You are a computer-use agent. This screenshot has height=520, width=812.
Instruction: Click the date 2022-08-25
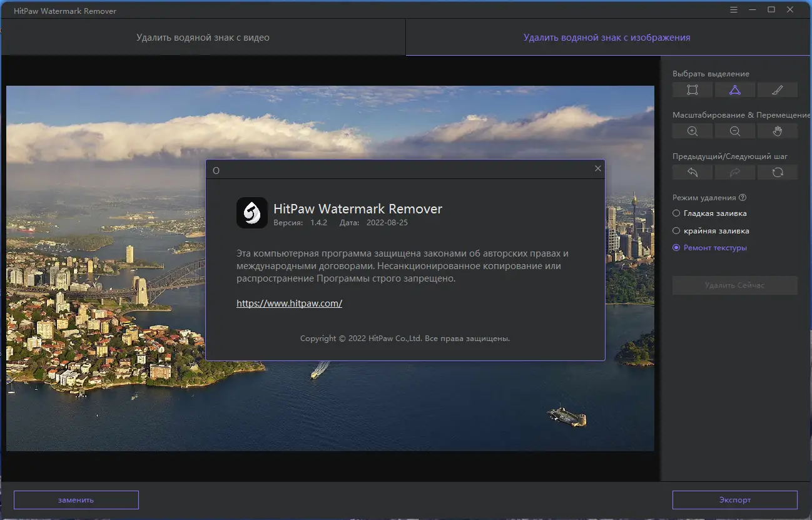(386, 223)
